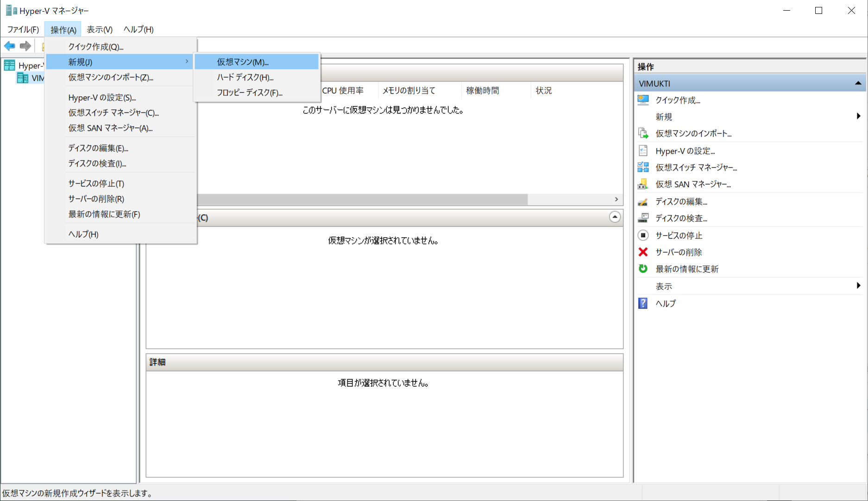Click 最新の情報に更新 link in Actions pane
The height and width of the screenshot is (501, 868).
click(687, 269)
